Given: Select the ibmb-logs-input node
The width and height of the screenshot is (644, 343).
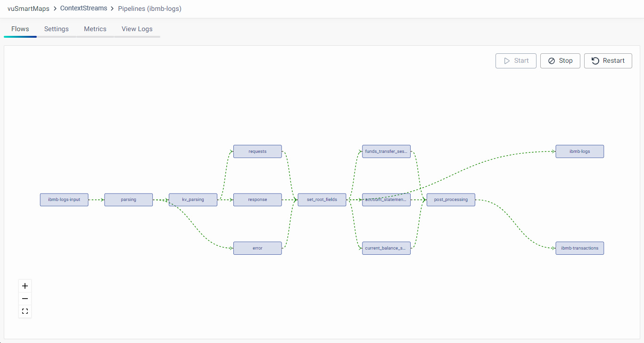Looking at the screenshot, I should (64, 200).
